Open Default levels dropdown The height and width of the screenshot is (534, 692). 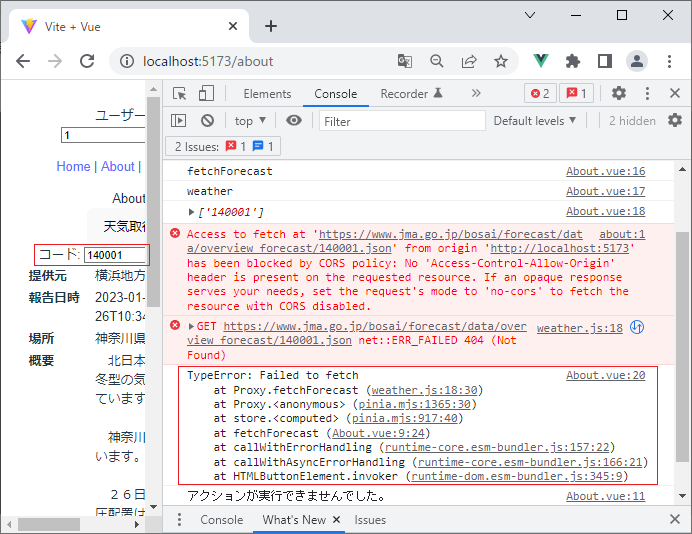[x=534, y=120]
